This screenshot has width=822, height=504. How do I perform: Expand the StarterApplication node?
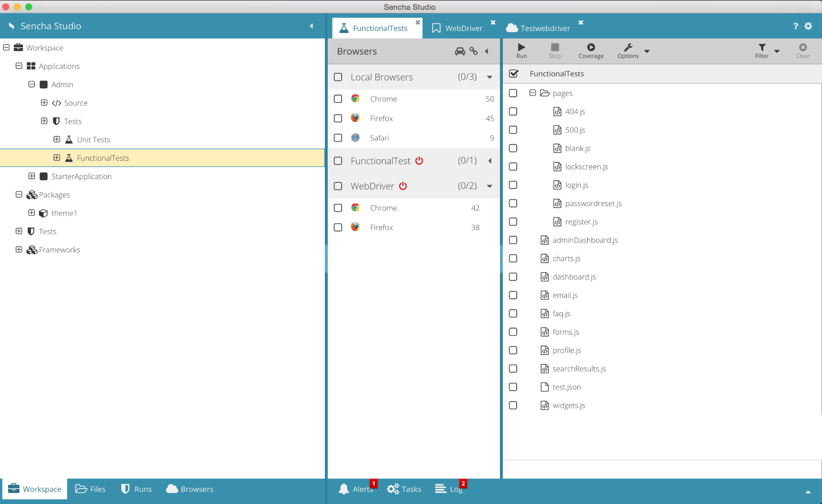click(32, 176)
